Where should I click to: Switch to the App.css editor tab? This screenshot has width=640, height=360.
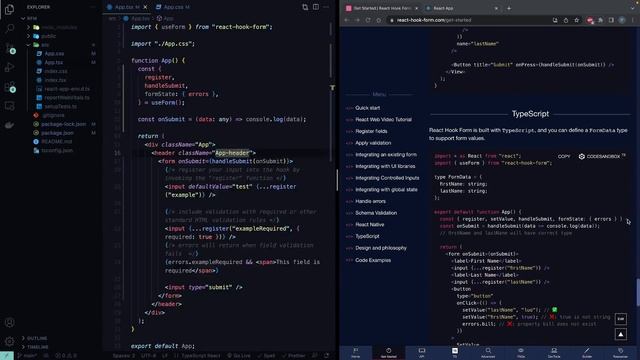(x=173, y=7)
